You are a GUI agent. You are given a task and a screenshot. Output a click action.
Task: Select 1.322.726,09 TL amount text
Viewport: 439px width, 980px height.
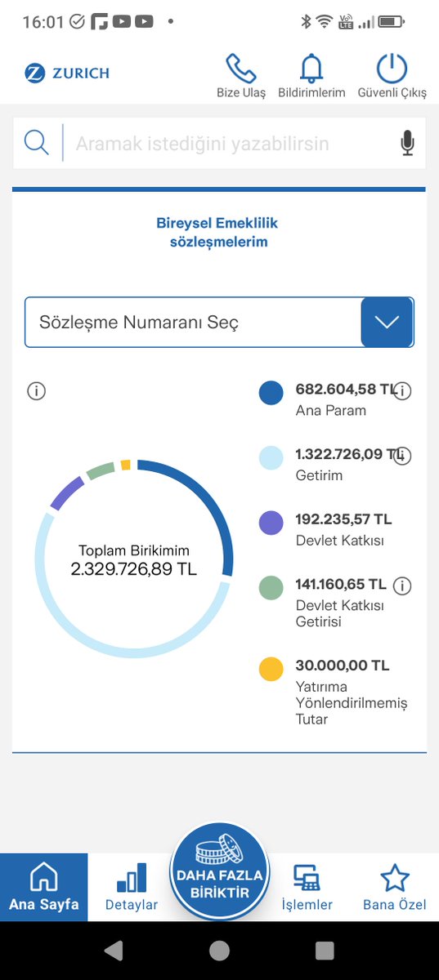[x=350, y=454]
